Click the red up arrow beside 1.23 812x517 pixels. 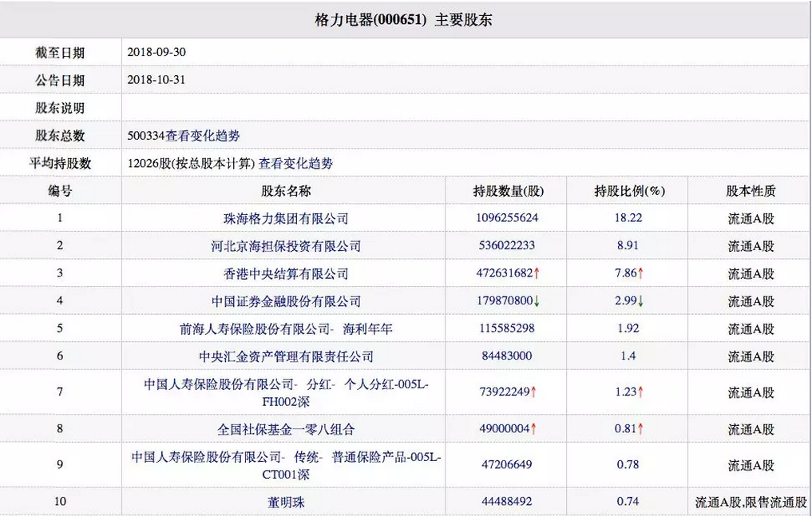click(x=640, y=392)
